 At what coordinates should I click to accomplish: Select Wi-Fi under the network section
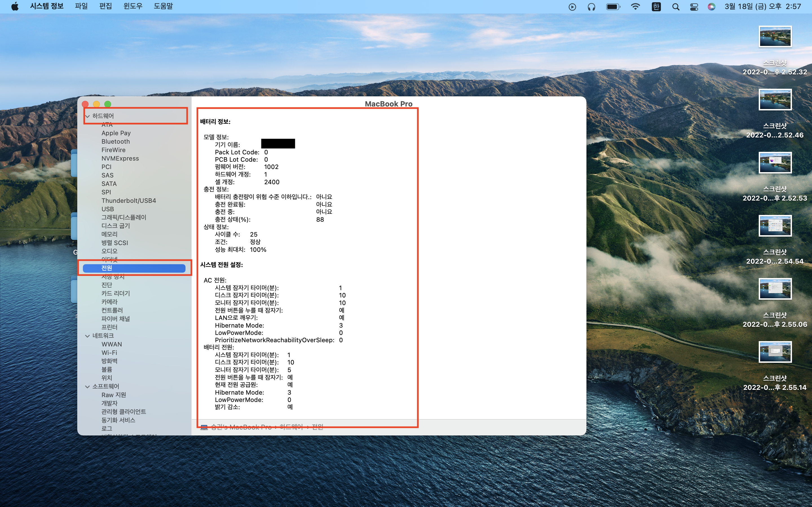point(109,353)
